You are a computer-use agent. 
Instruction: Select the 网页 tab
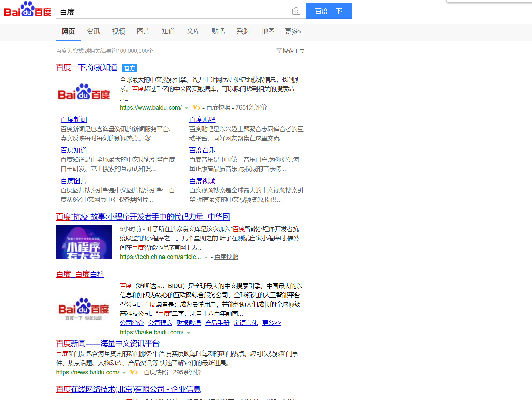(68, 32)
